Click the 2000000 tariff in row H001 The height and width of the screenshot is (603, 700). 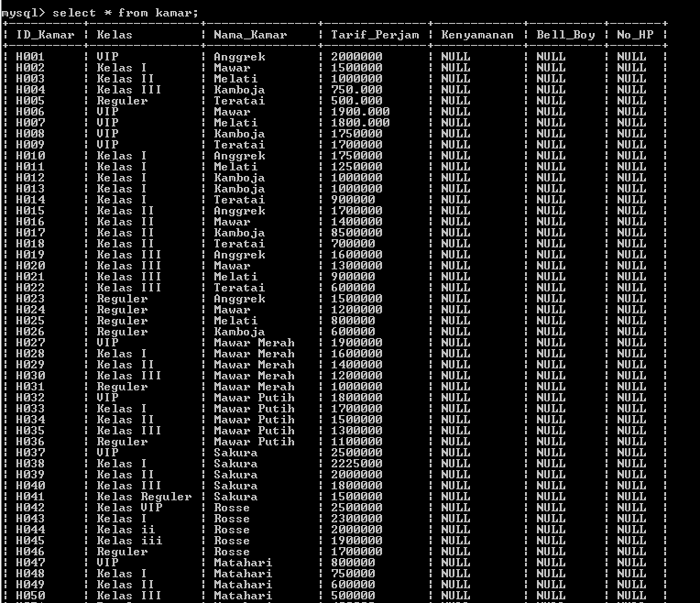point(356,57)
